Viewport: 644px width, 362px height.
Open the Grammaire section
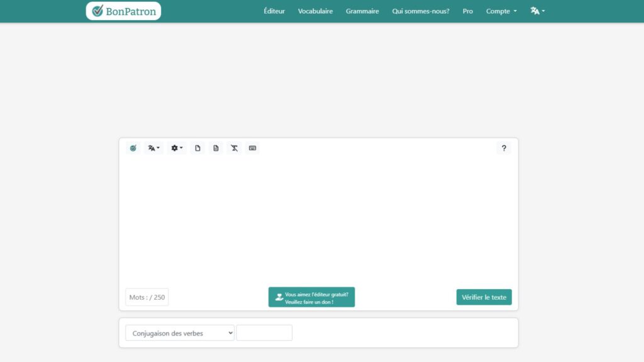point(362,11)
